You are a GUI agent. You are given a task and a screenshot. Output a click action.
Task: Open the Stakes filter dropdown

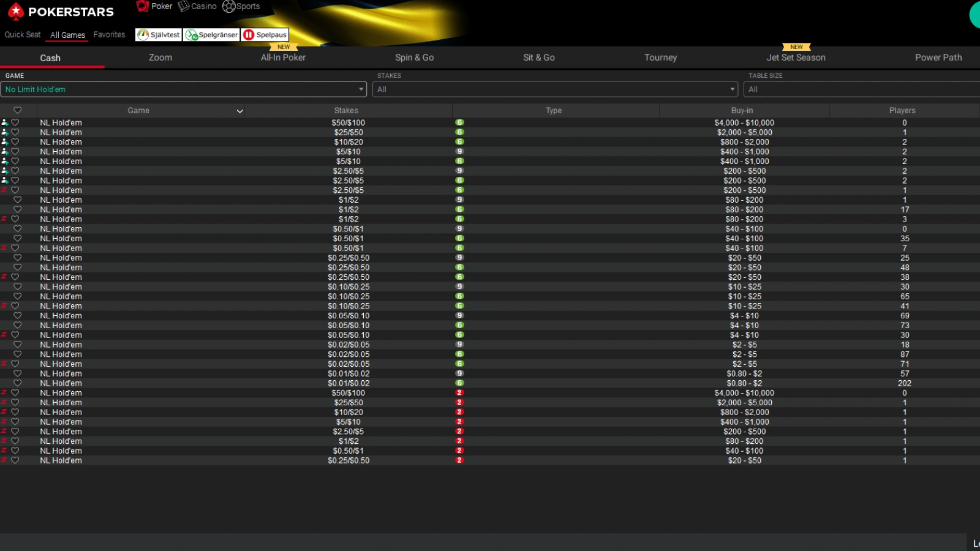click(x=555, y=89)
